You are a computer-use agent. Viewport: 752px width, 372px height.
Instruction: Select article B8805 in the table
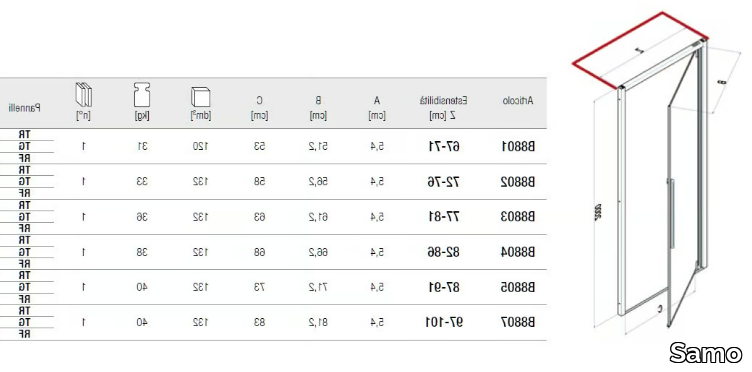(x=518, y=287)
